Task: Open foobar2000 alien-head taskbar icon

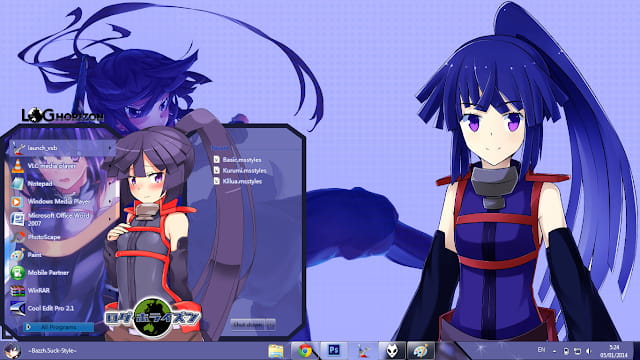Action: click(x=392, y=351)
